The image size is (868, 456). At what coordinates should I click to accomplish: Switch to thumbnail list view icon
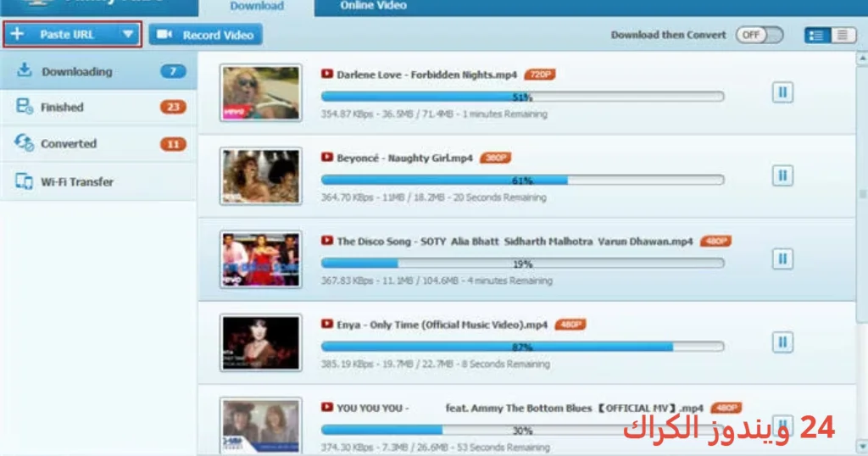point(816,36)
